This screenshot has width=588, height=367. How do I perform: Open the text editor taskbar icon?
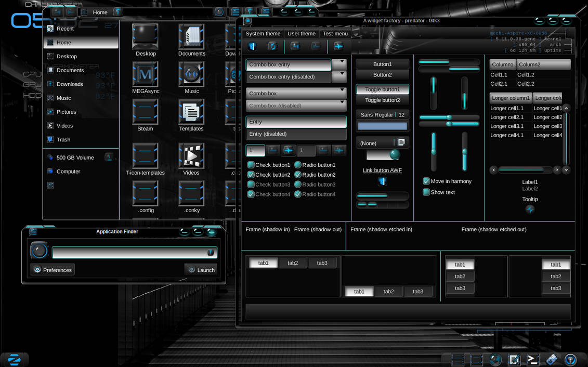(x=514, y=359)
